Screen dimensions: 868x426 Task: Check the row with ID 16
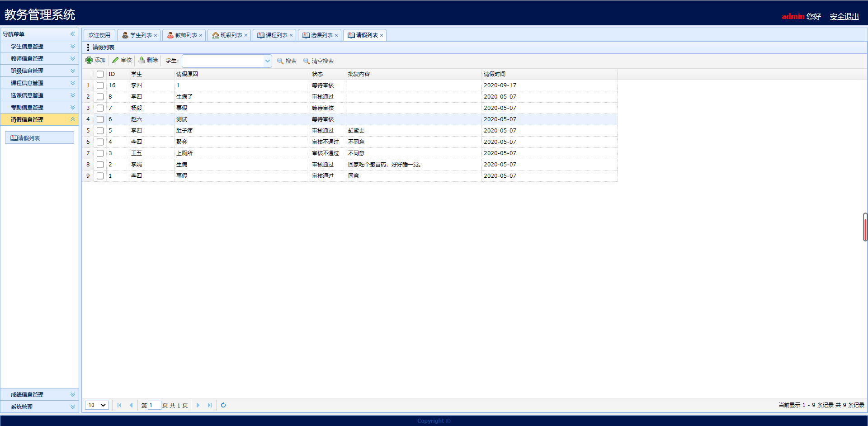tap(100, 85)
